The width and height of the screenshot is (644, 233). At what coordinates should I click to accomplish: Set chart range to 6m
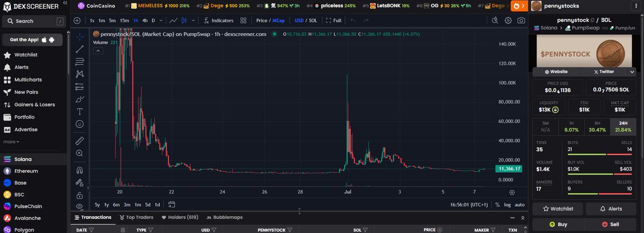(x=116, y=205)
